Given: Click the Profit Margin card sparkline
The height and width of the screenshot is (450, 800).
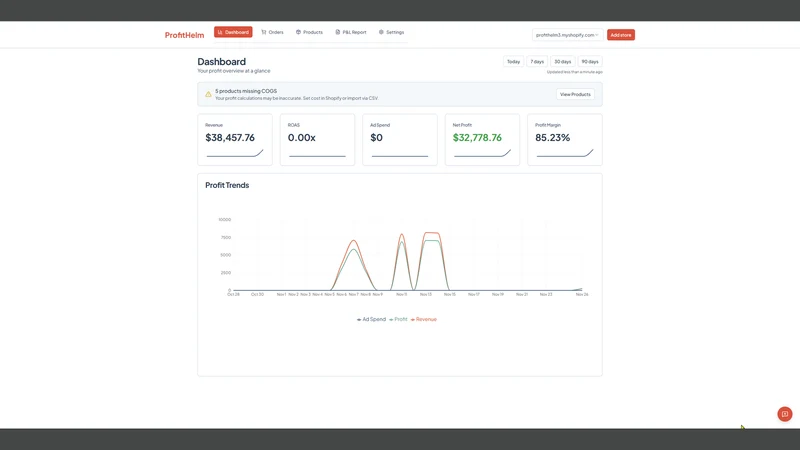Looking at the screenshot, I should [565, 153].
